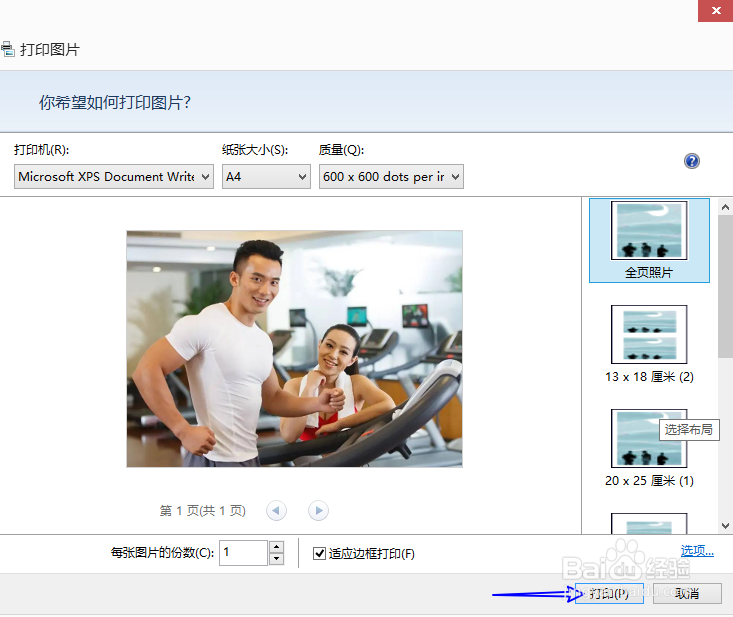Go to previous page arrow
Image resolution: width=733 pixels, height=617 pixels.
pyautogui.click(x=276, y=510)
